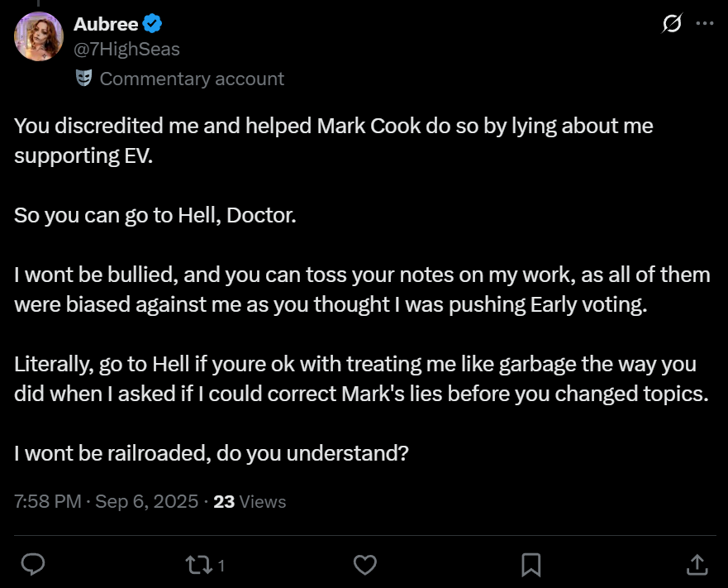The width and height of the screenshot is (728, 588).
Task: Bookmark this post
Action: 531,564
